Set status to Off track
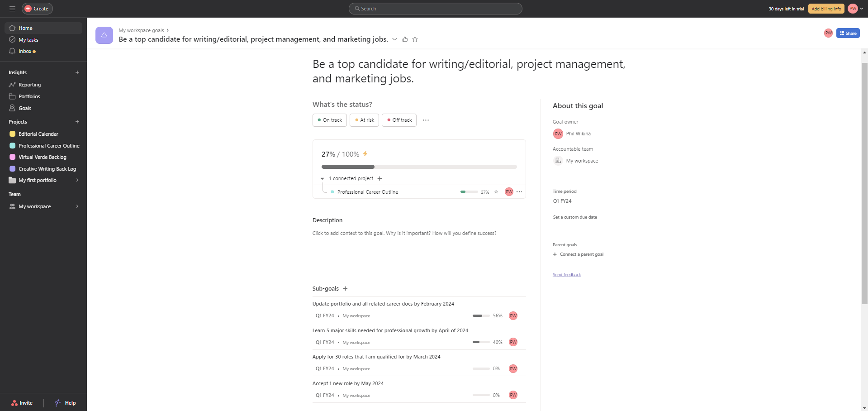Screen dimensions: 868x411 (399, 120)
